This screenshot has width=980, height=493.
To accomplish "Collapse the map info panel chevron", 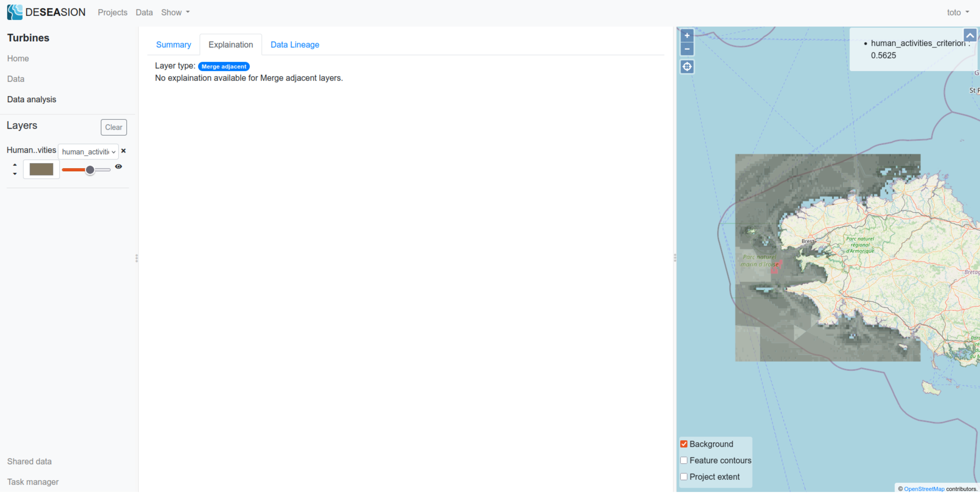I will point(970,36).
